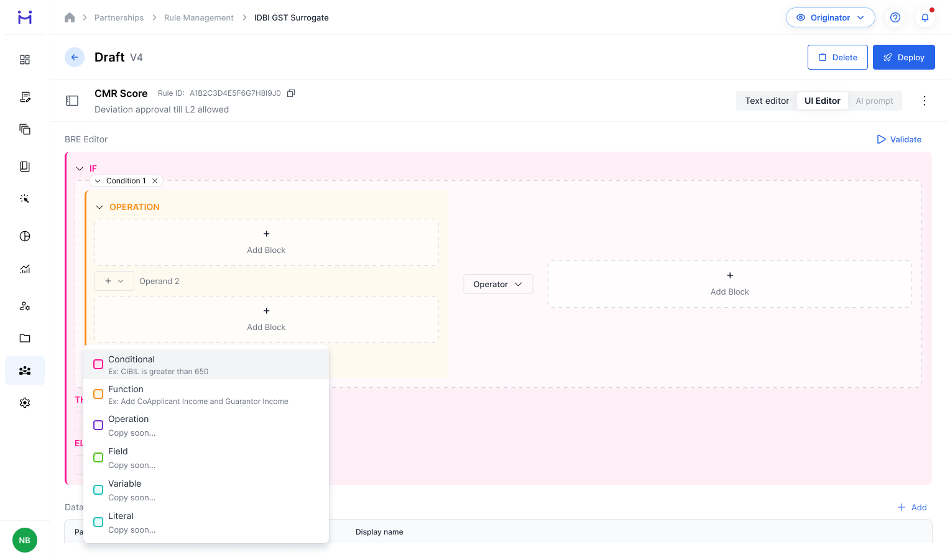This screenshot has width=950, height=560.
Task: Switch to the Text editor tab
Action: click(x=767, y=100)
